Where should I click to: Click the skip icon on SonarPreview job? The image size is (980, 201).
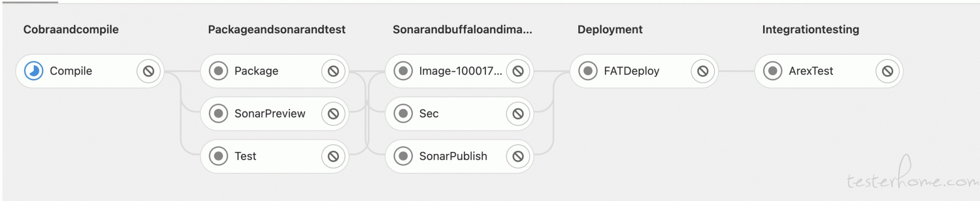click(x=333, y=114)
